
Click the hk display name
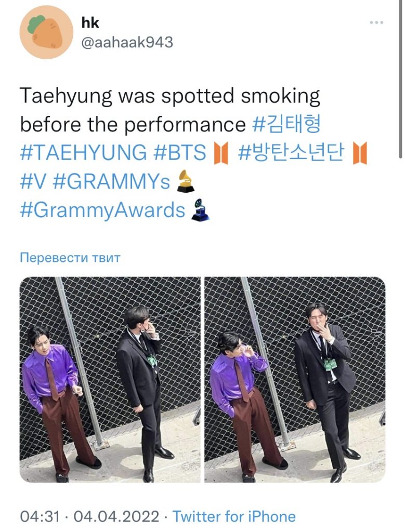[90, 23]
